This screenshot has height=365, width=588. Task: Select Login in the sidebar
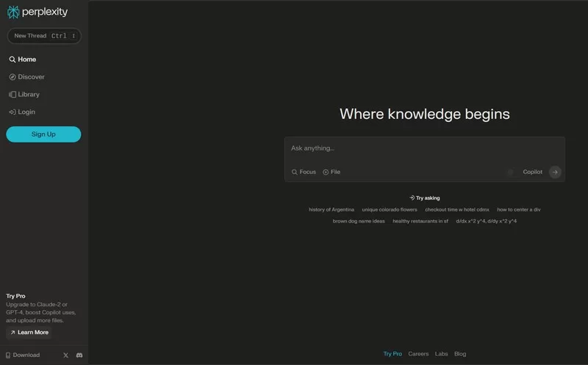tap(22, 112)
